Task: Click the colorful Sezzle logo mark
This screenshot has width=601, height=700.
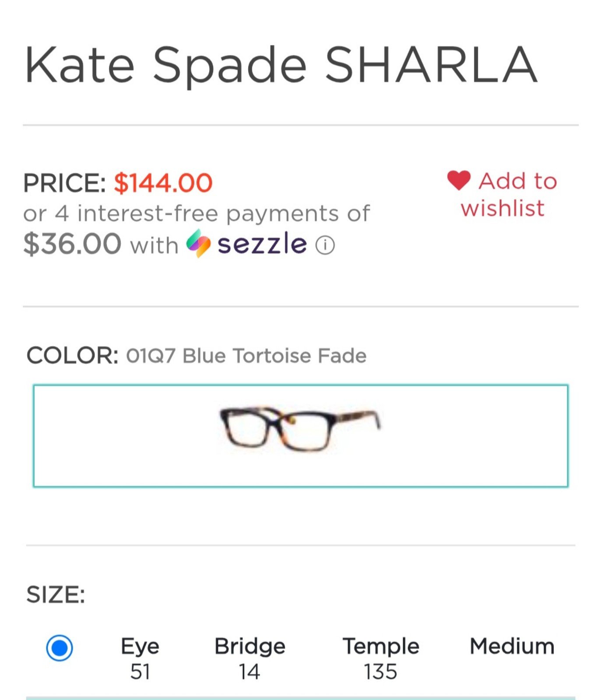Action: click(x=198, y=243)
